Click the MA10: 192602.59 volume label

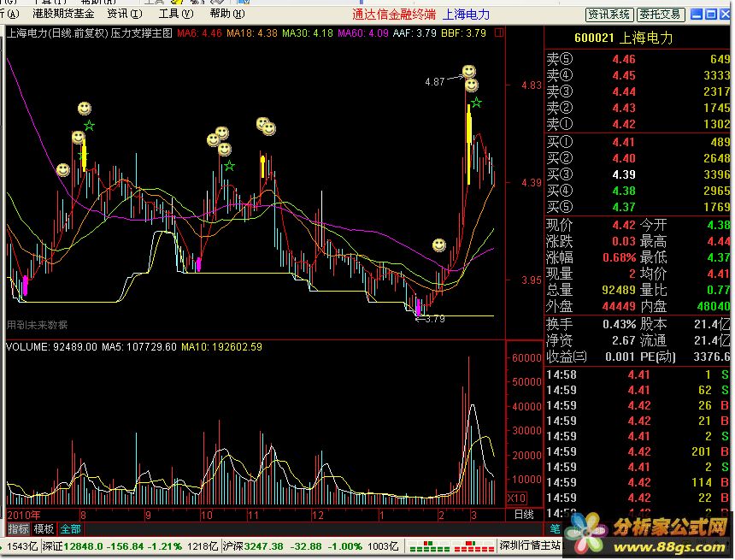click(221, 347)
